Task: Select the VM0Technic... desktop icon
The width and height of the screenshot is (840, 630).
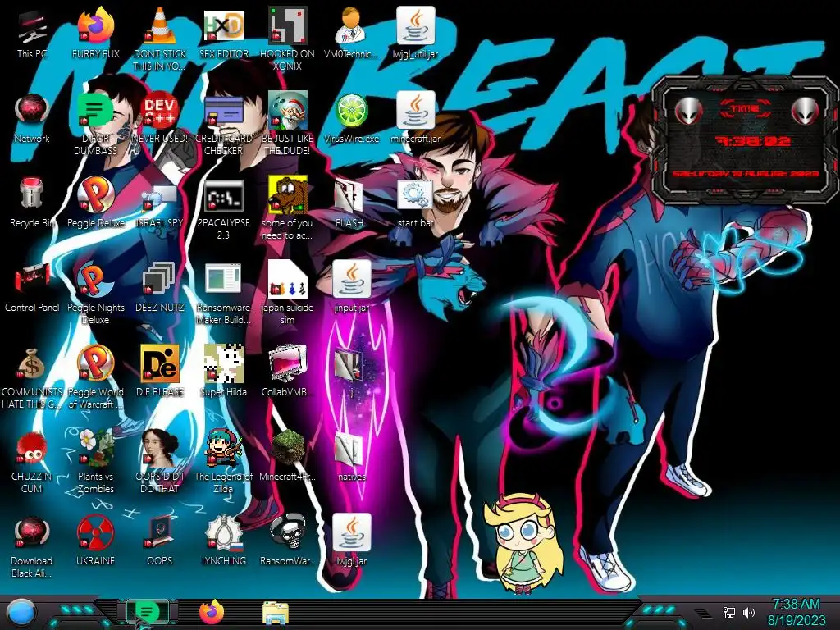Action: point(351,34)
